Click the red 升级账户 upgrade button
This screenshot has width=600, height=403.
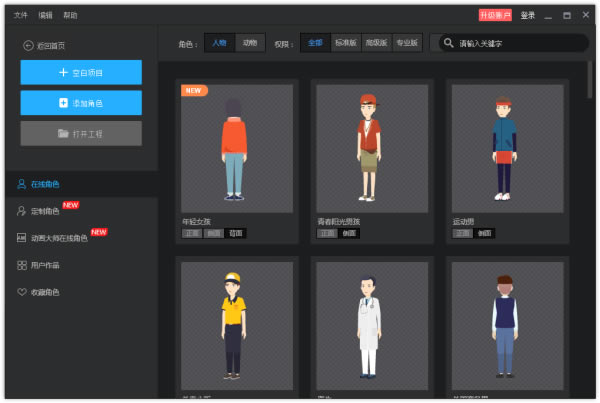[495, 15]
